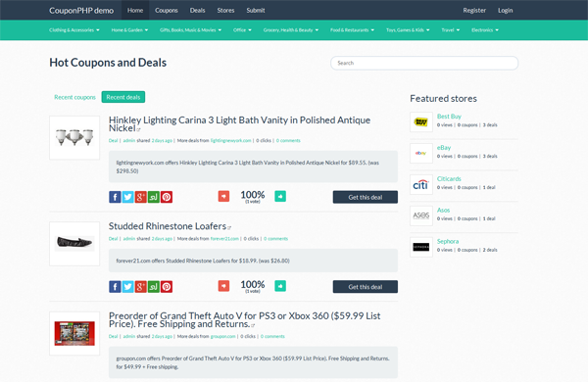Share Studded Rhinestone Loafers on Google Plus
588x382 pixels.
(140, 286)
